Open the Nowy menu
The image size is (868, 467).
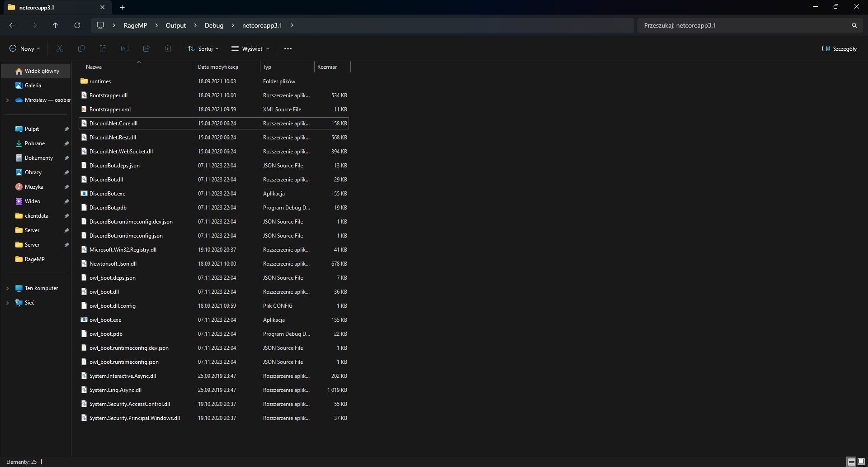click(24, 48)
